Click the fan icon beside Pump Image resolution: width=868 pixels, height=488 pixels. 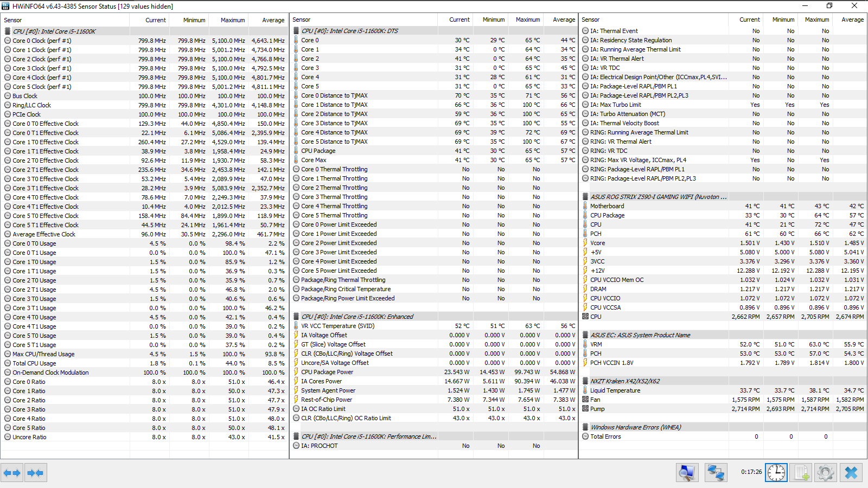coord(585,409)
